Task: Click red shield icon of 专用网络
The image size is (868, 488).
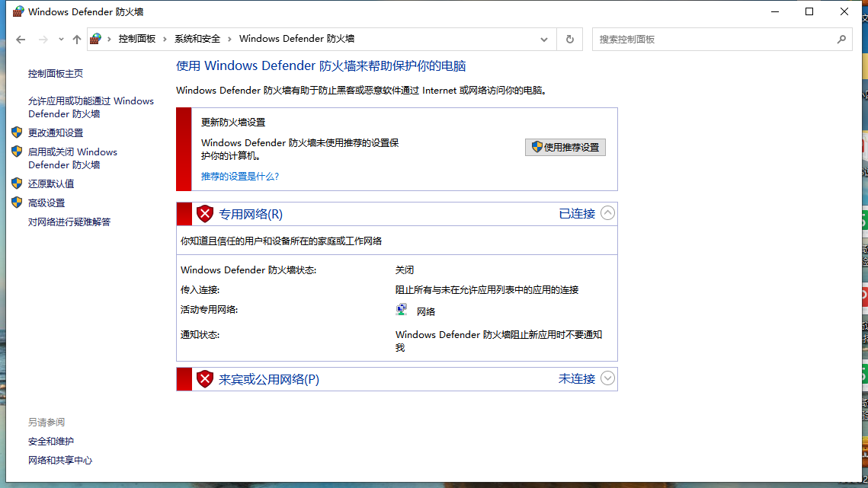Action: 205,214
